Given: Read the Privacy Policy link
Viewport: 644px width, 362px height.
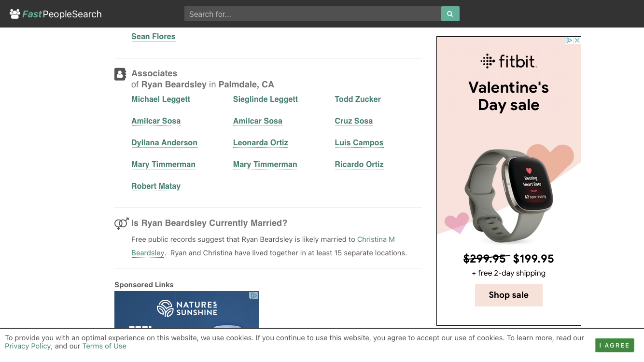Looking at the screenshot, I should 28,346.
